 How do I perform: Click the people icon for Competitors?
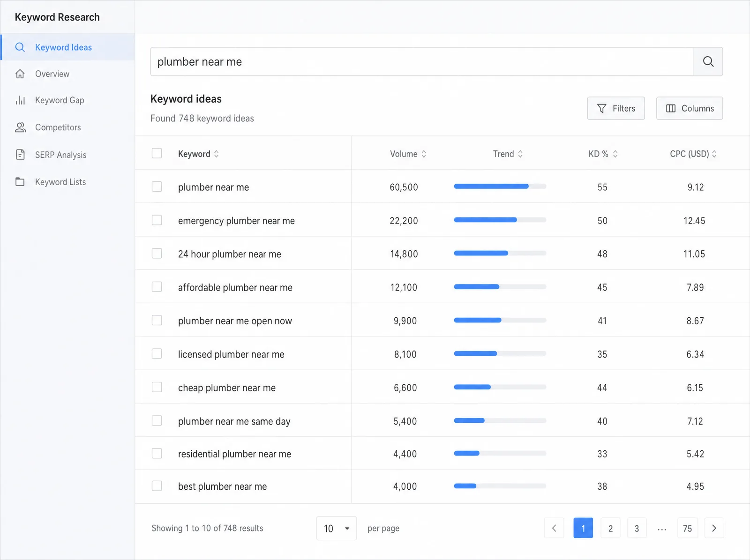point(20,127)
